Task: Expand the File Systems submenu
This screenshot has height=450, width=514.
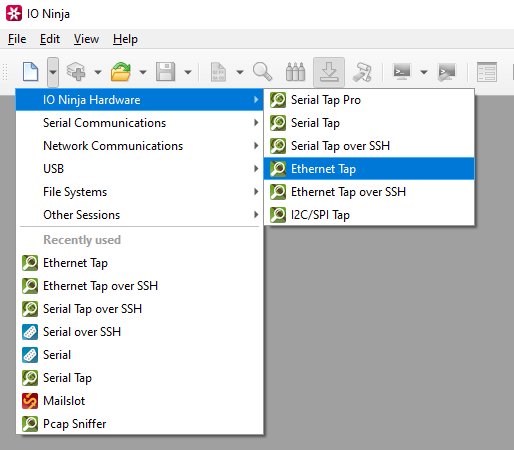Action: coord(139,192)
